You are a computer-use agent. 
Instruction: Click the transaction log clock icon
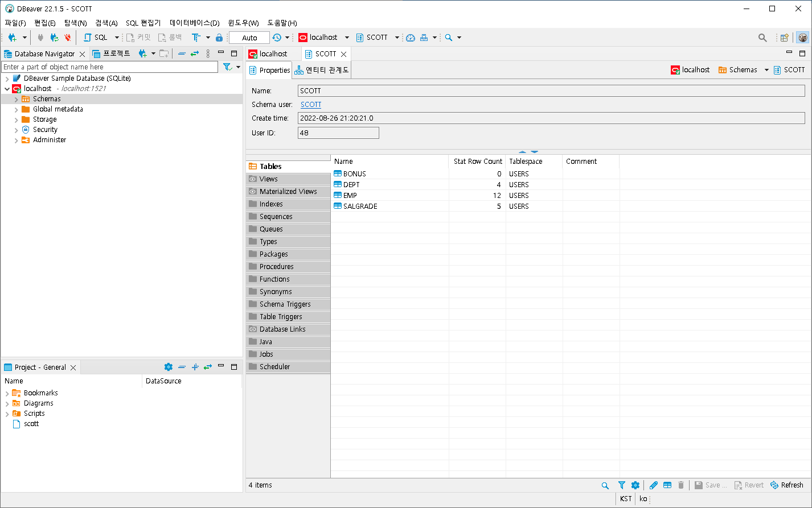click(x=277, y=38)
